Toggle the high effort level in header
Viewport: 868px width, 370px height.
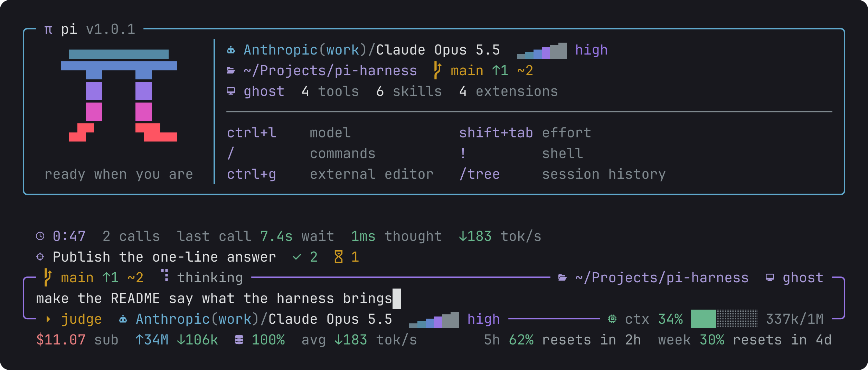pos(591,50)
